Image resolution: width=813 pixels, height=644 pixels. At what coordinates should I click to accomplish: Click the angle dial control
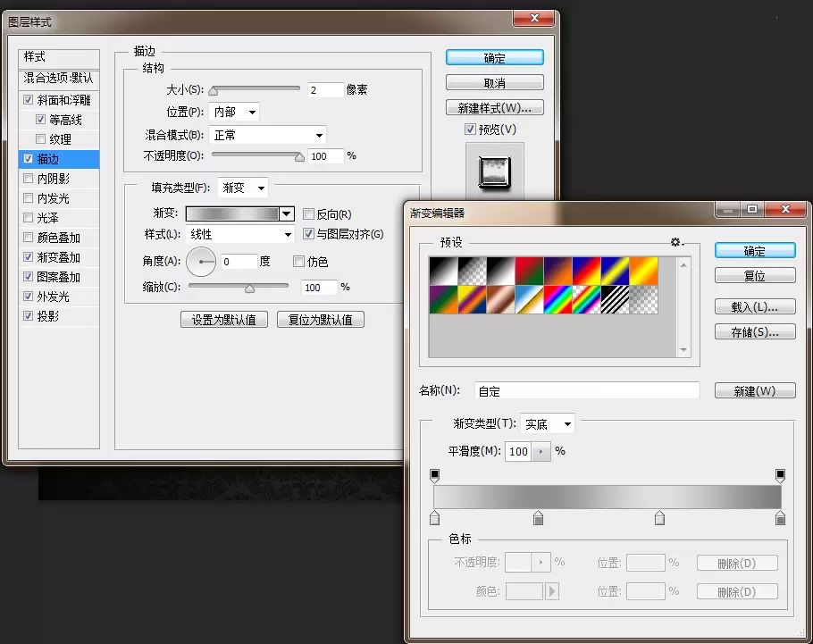point(201,262)
